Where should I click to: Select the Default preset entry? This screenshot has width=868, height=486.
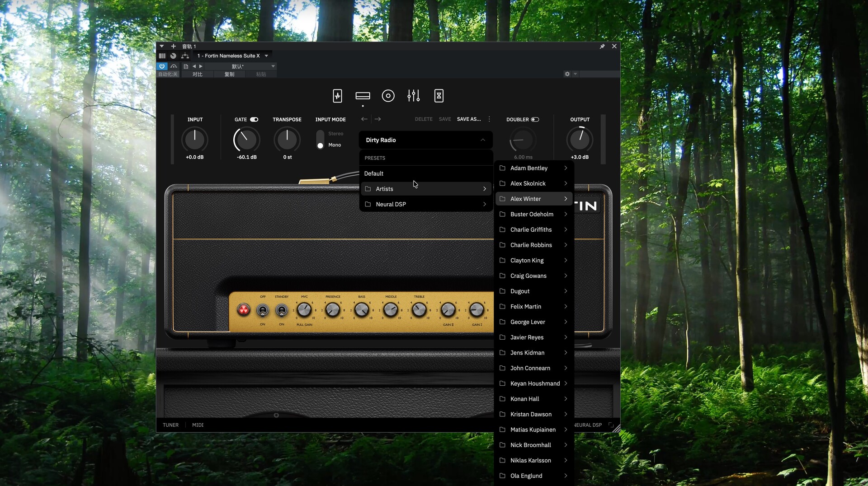pyautogui.click(x=374, y=173)
